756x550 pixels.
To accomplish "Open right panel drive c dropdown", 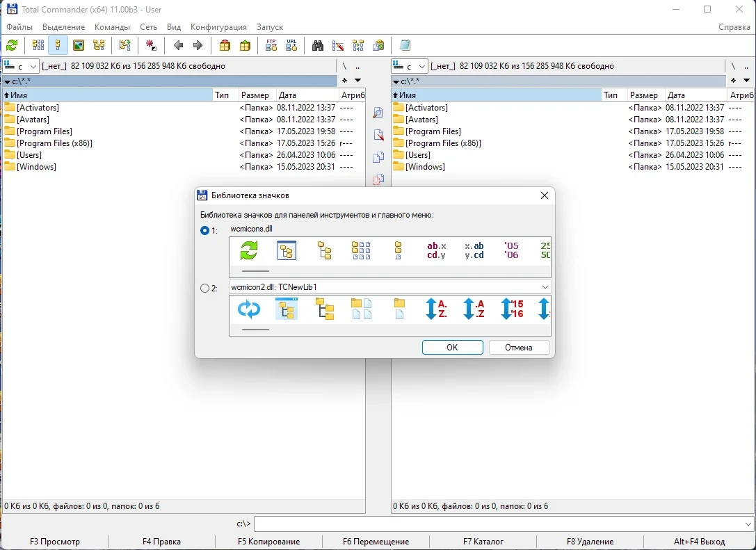I will click(410, 66).
